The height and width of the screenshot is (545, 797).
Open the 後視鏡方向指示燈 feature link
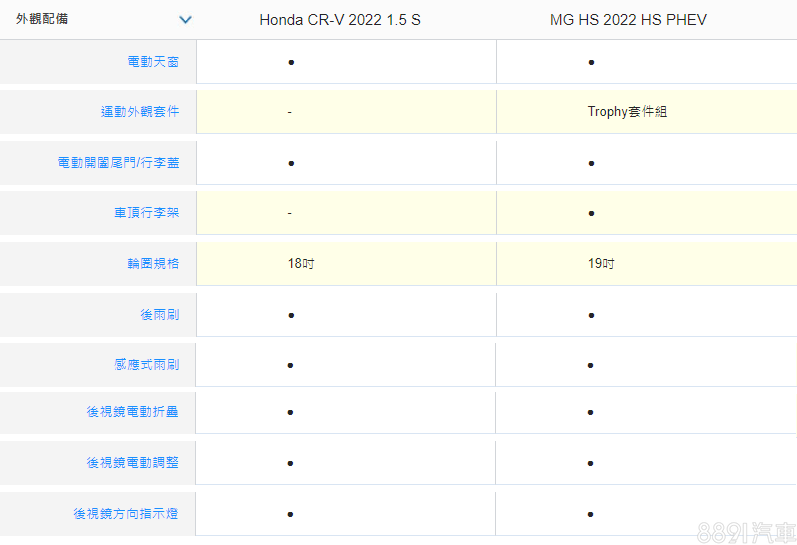pyautogui.click(x=125, y=514)
